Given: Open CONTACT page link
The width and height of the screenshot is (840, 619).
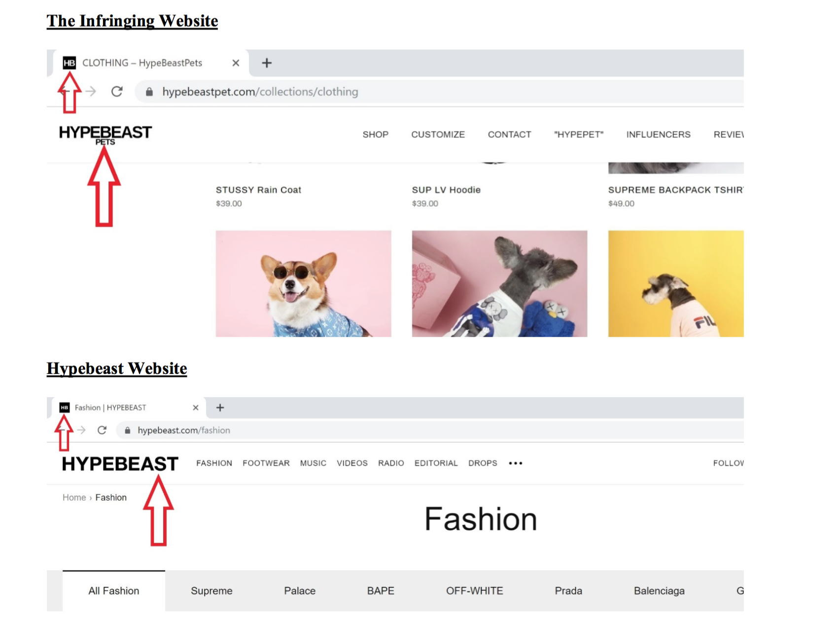Looking at the screenshot, I should point(510,135).
